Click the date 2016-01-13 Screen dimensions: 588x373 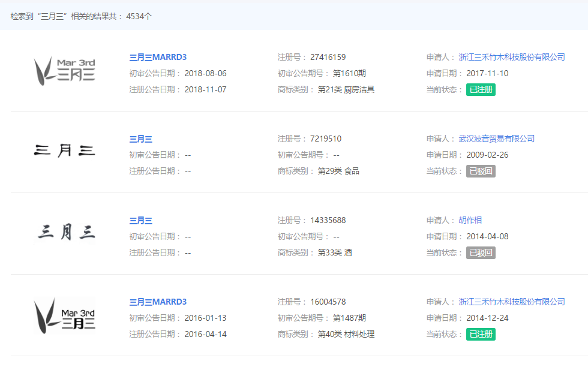(205, 318)
